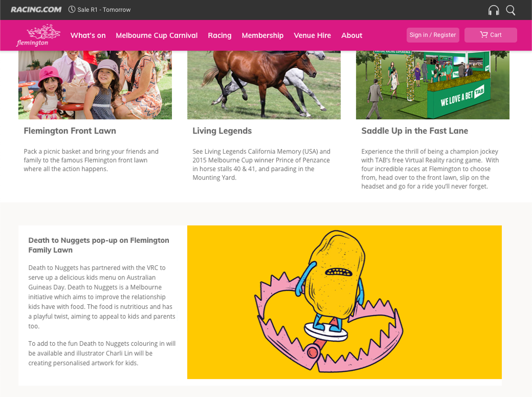Open the Membership menu
Screen dimensions: 532x397
262,36
